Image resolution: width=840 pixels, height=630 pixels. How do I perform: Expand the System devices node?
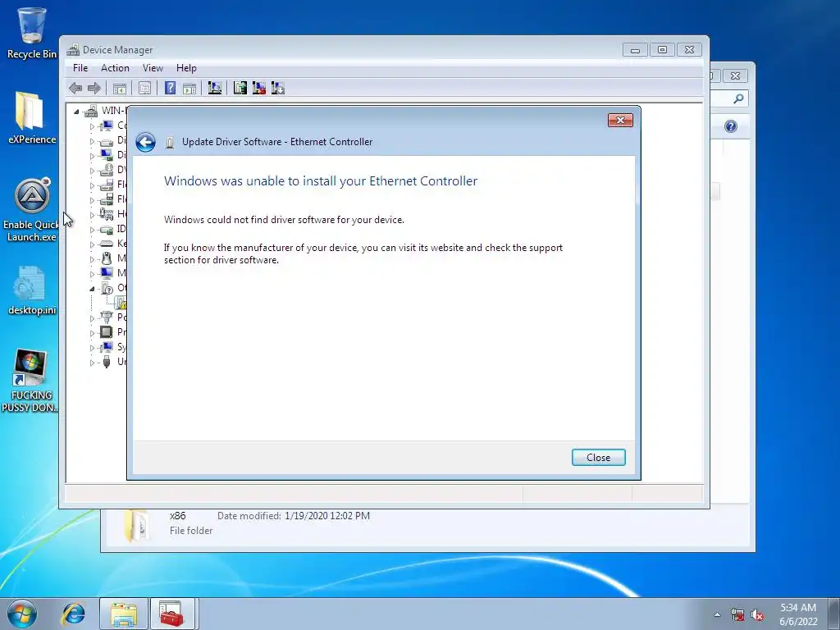tap(92, 348)
